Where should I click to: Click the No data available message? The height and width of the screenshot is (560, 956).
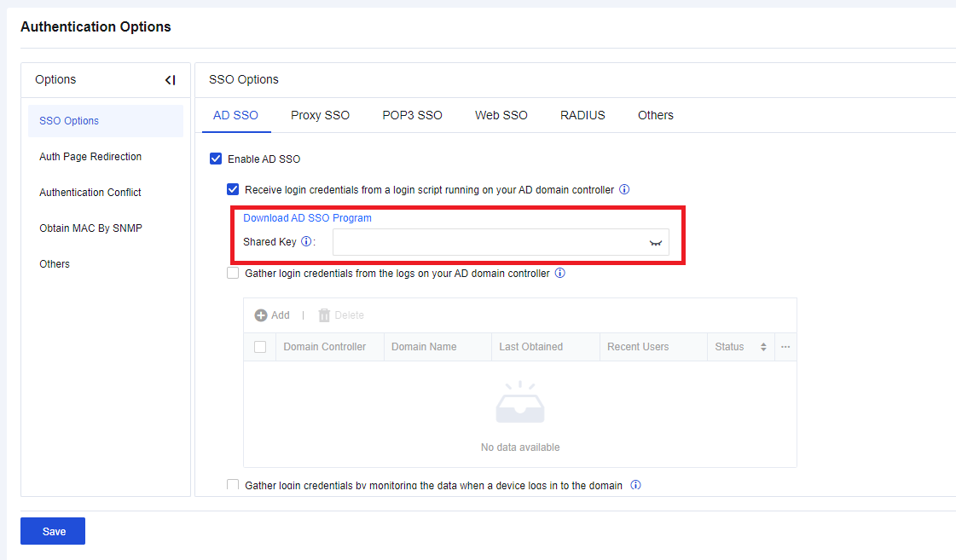520,447
